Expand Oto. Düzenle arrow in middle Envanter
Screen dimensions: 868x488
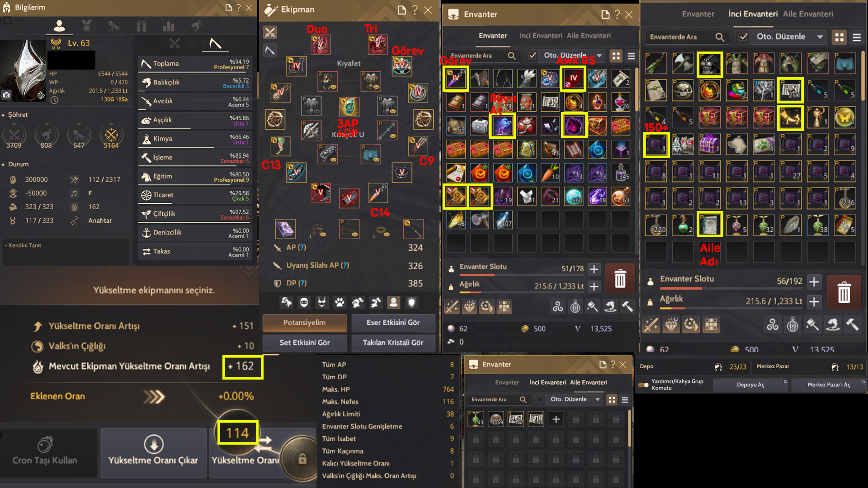599,56
